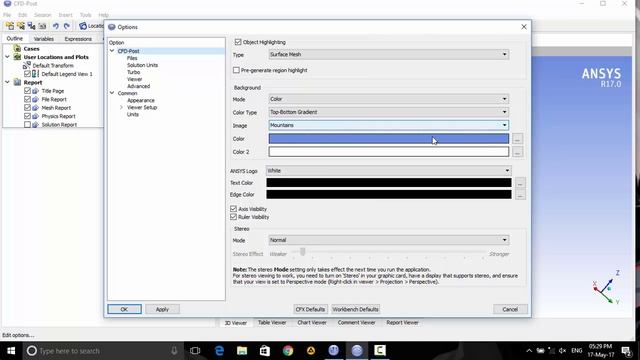Open the Image Mountains dropdown
Viewport: 640px width, 360px height.
pos(389,125)
